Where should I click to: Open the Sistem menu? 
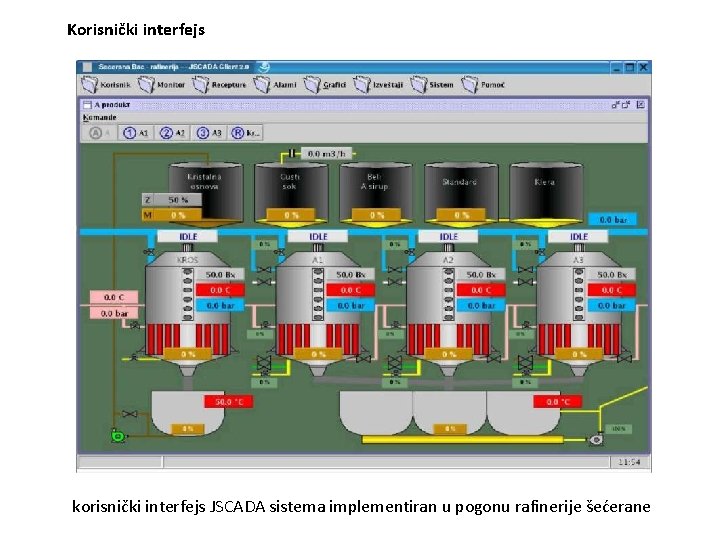point(432,85)
